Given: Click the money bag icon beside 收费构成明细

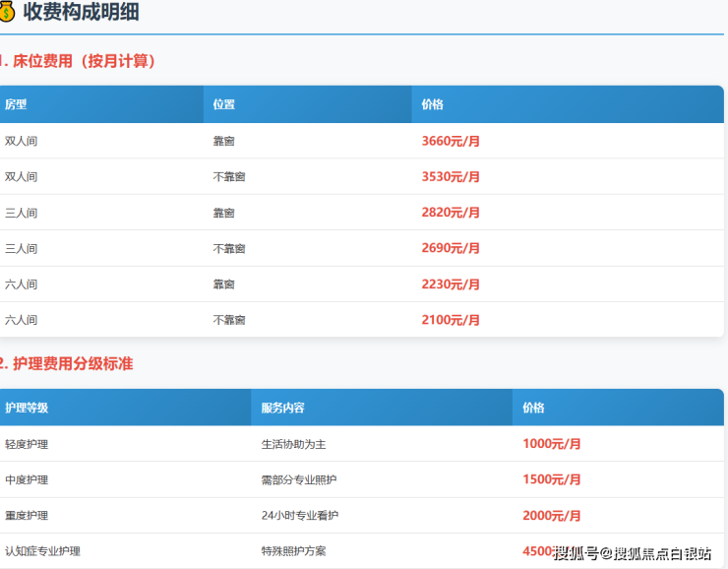Looking at the screenshot, I should pos(7,13).
